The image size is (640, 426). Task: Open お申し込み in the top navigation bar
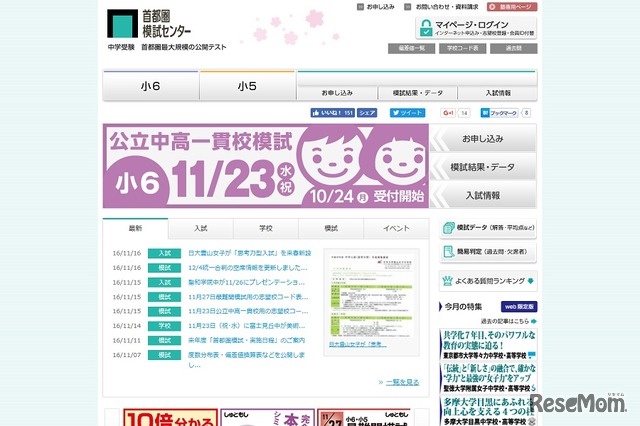tap(337, 93)
